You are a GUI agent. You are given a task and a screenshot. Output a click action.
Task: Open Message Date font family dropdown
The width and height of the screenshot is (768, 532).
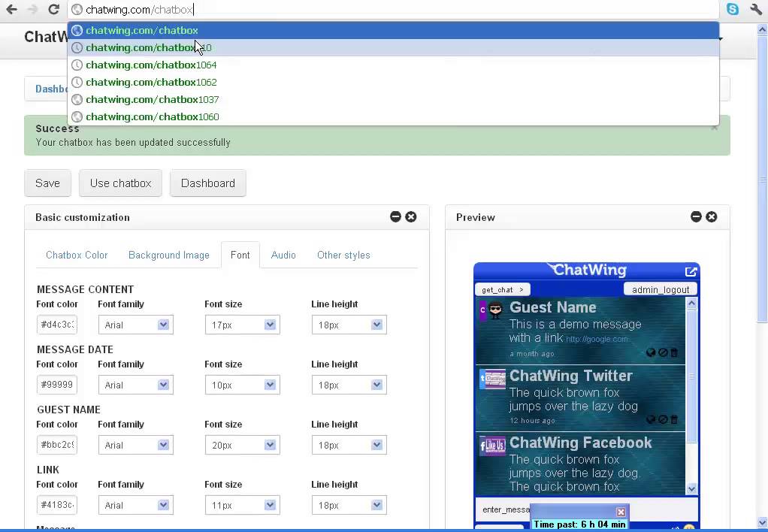(x=136, y=385)
